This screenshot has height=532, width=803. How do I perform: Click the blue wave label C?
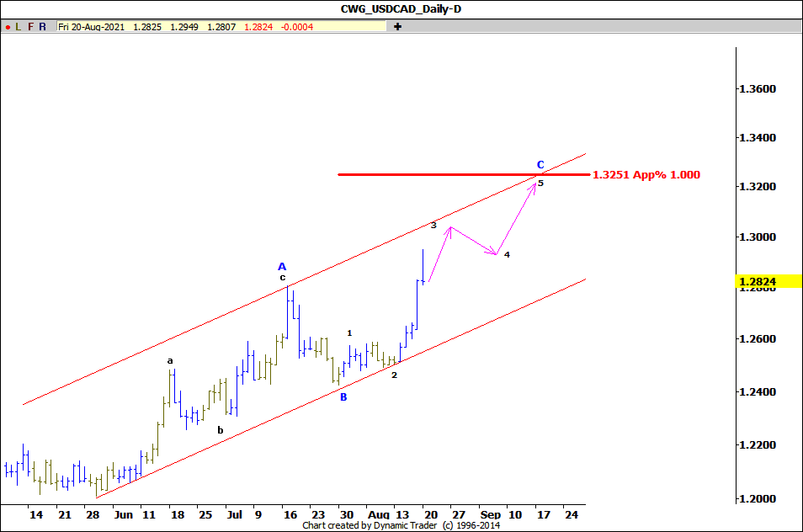[x=540, y=164]
